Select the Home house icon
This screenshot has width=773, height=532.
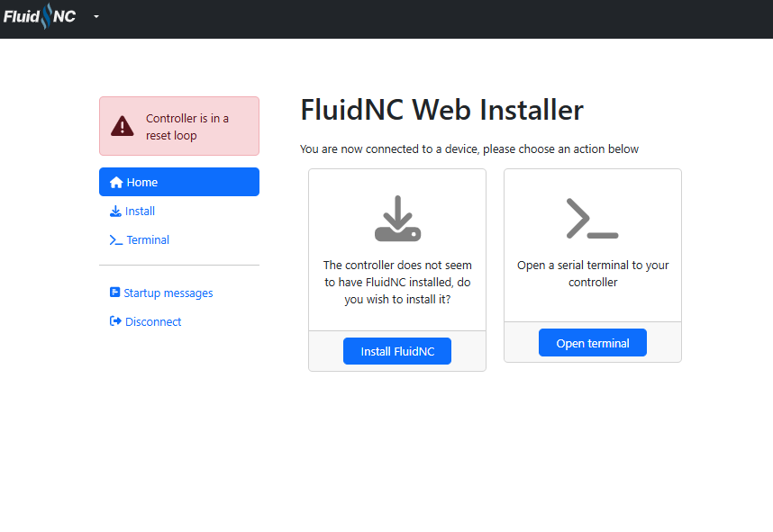tap(116, 183)
